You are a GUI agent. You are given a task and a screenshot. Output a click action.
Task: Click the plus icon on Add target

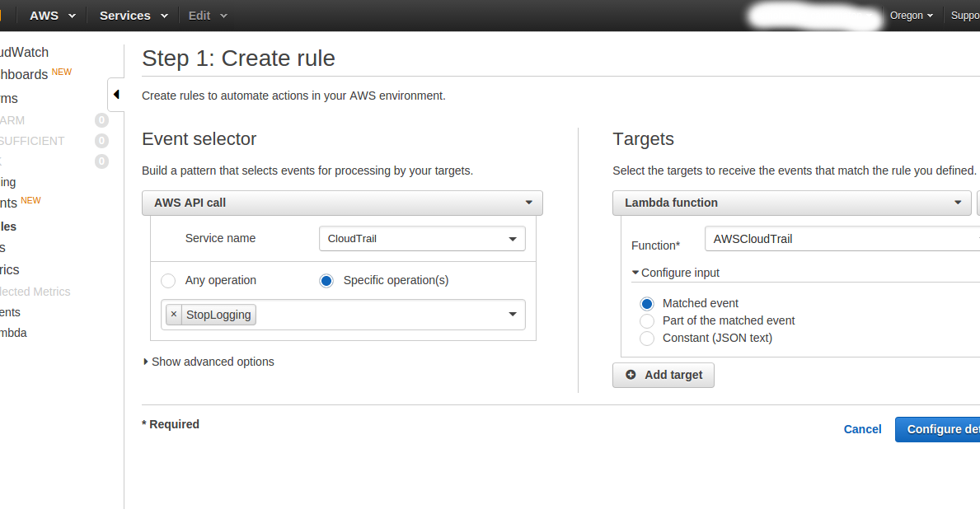pyautogui.click(x=631, y=375)
